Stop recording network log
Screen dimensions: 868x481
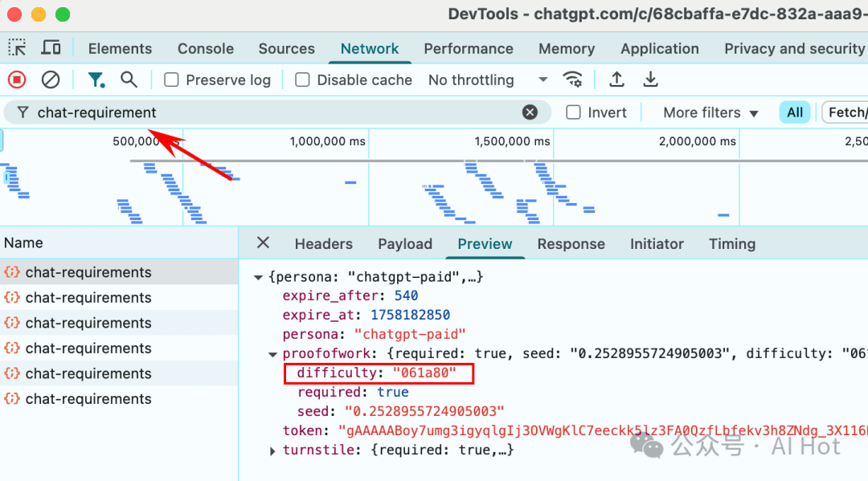pos(17,79)
